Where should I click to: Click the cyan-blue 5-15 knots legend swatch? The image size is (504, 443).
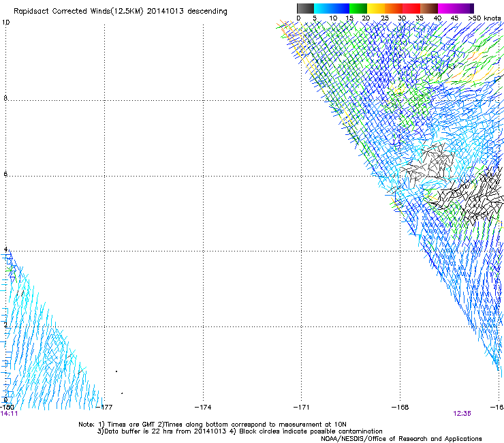click(x=332, y=8)
